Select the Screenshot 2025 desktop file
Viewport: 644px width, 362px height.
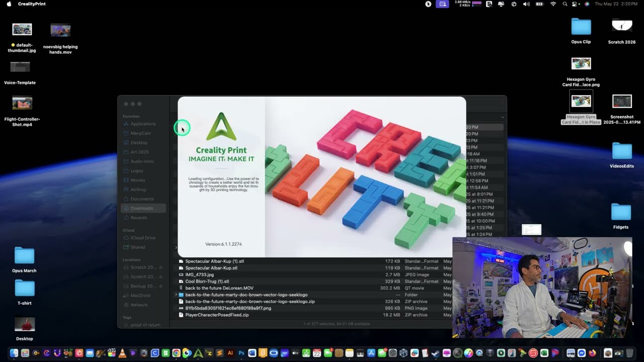622,110
